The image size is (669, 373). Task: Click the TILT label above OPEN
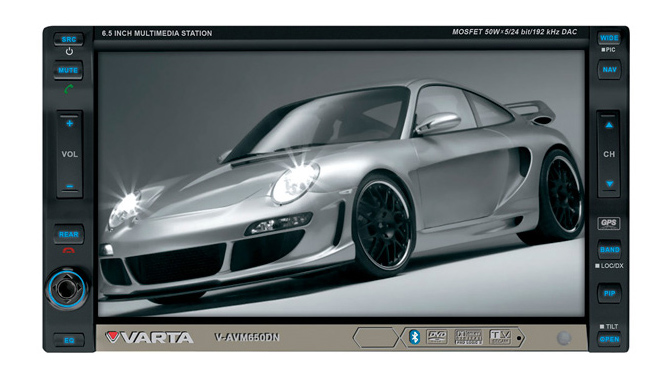pos(609,326)
